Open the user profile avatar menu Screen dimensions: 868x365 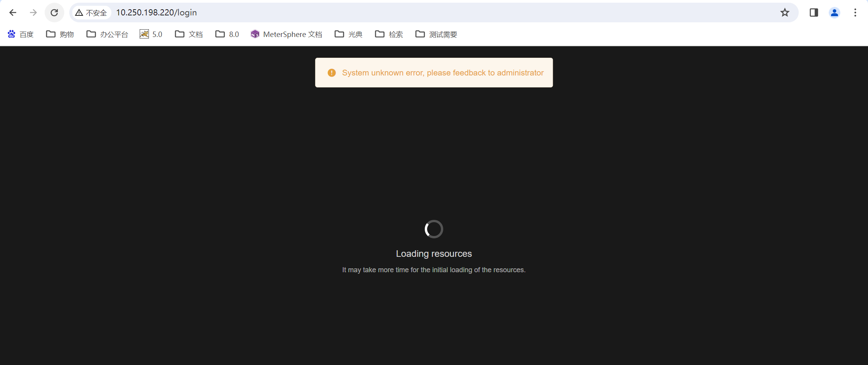pyautogui.click(x=835, y=13)
